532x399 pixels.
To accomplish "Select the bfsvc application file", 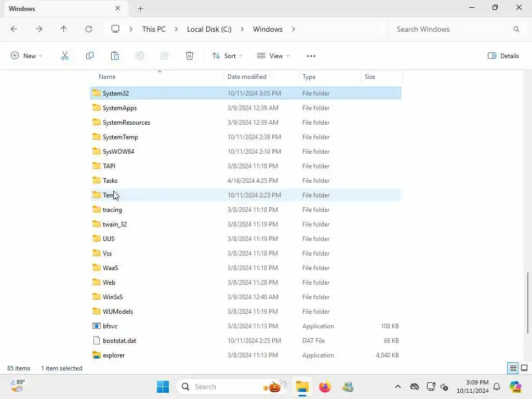I will [246, 326].
